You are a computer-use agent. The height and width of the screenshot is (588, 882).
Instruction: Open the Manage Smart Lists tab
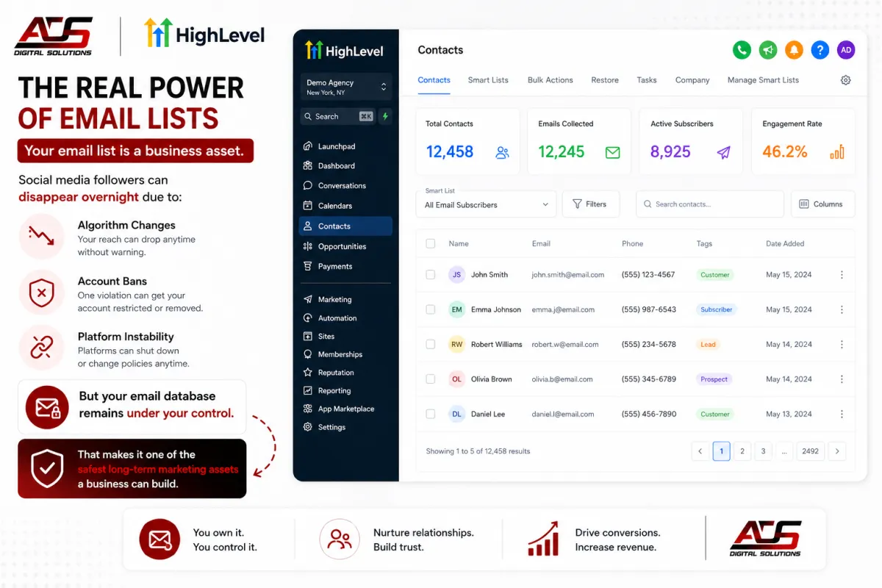tap(763, 80)
